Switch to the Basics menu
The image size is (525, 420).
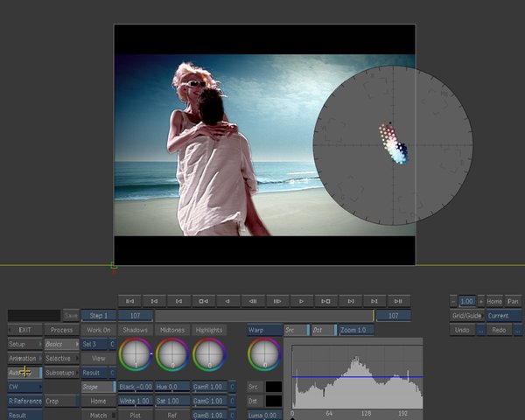60,344
